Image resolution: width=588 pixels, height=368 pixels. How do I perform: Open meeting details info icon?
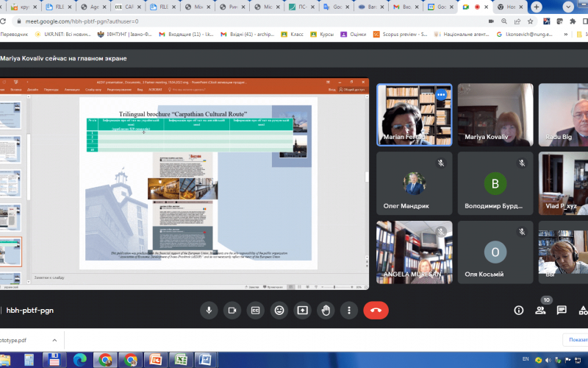519,310
